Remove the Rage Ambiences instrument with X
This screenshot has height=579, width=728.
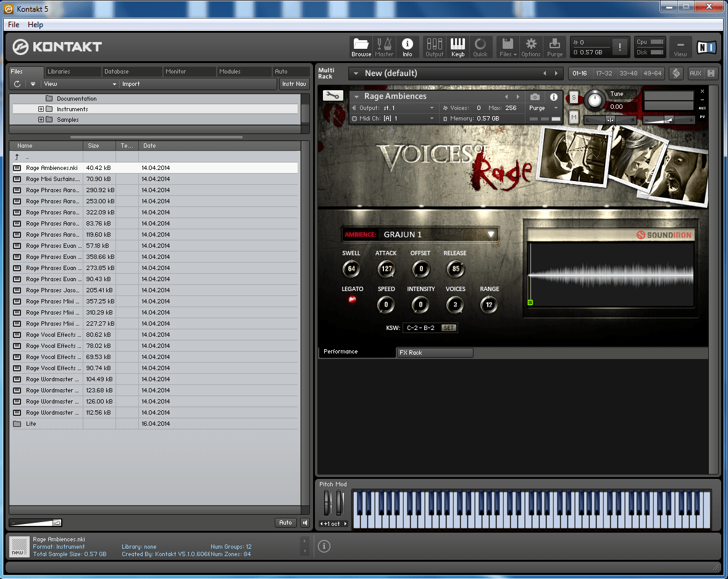(x=703, y=91)
